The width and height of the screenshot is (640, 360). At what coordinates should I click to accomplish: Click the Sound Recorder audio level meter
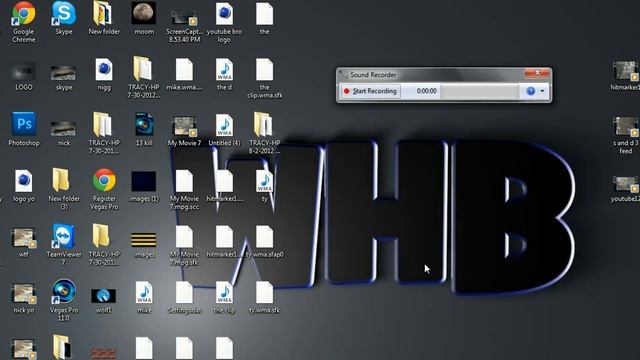(x=479, y=91)
